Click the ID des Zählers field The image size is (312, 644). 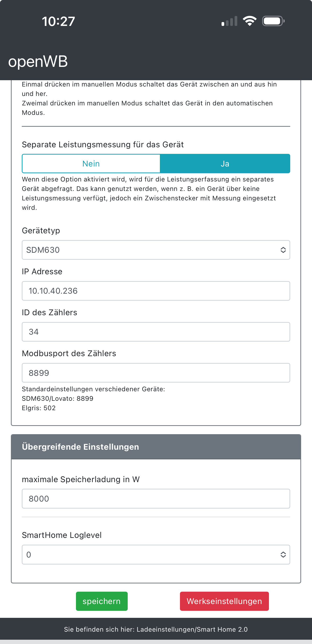156,332
